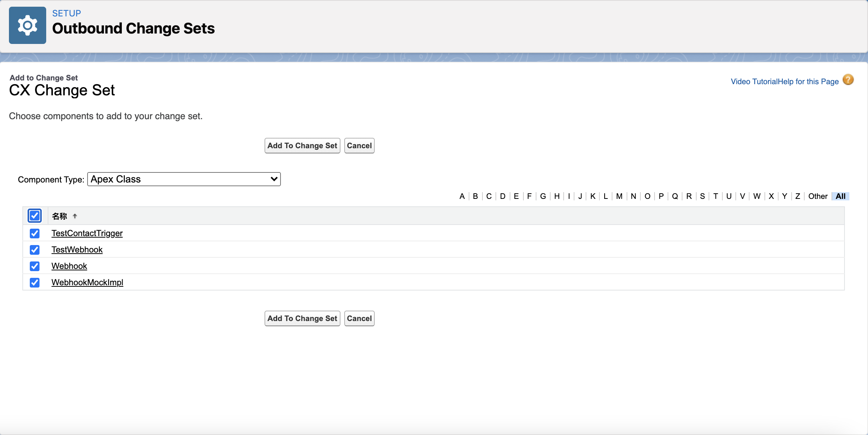
Task: Select the All filter
Action: pyautogui.click(x=840, y=196)
